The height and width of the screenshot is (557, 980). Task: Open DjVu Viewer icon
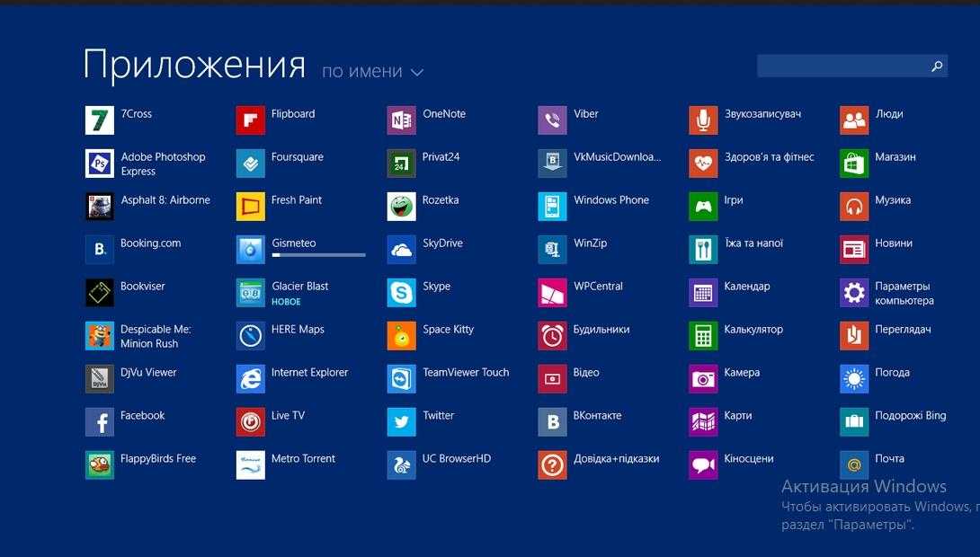click(x=100, y=378)
